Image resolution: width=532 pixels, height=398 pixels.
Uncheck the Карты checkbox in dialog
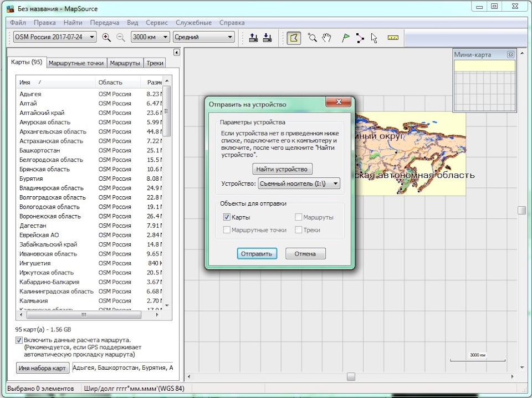pos(227,217)
